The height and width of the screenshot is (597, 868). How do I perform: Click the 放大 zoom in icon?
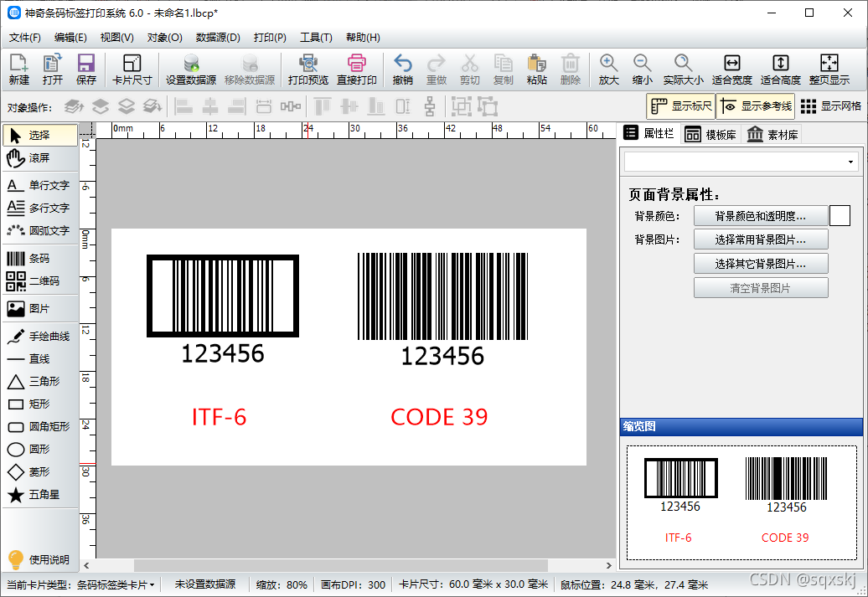[608, 69]
